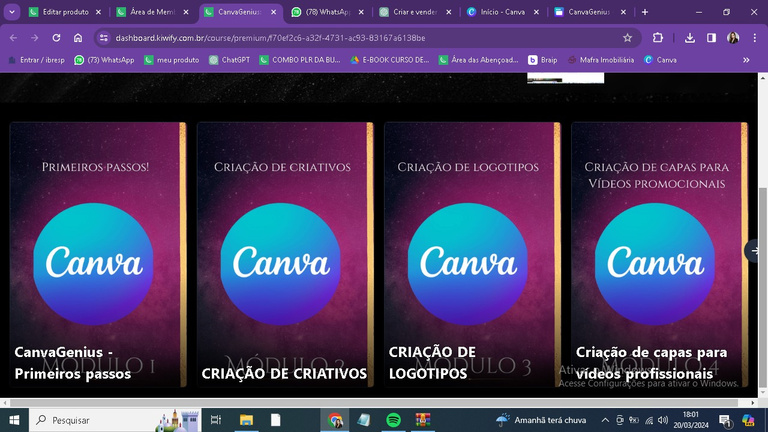Click the Pesquisar taskbar search box
This screenshot has width=768, height=432.
click(x=115, y=420)
